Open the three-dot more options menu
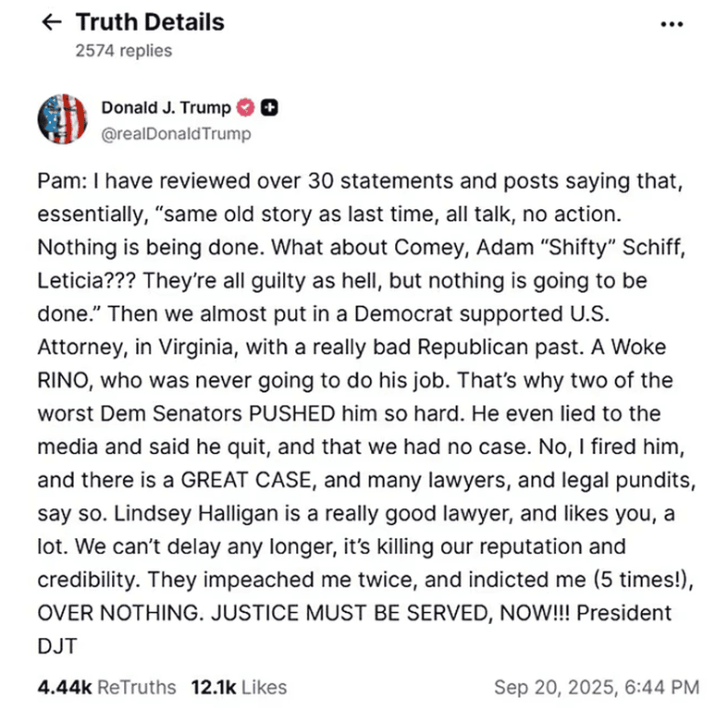Image resolution: width=728 pixels, height=710 pixels. (x=672, y=24)
